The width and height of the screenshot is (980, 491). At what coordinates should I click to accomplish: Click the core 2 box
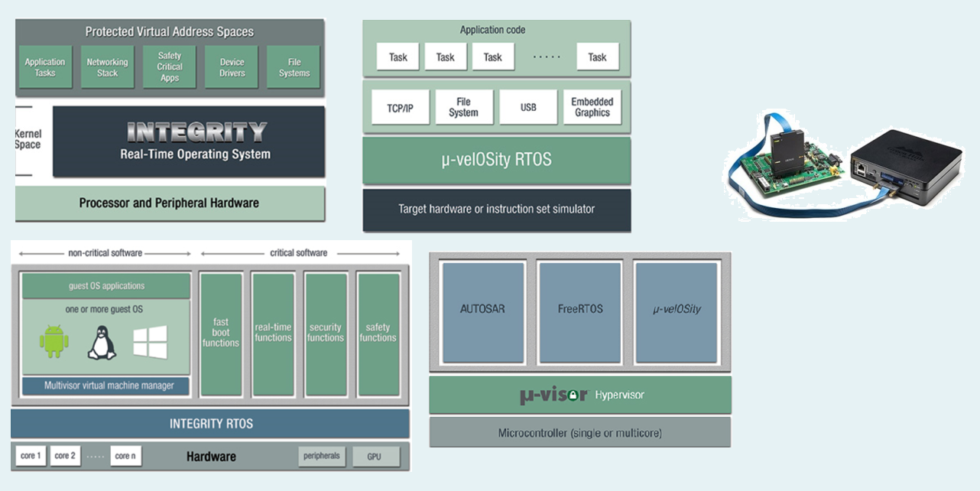(65, 456)
